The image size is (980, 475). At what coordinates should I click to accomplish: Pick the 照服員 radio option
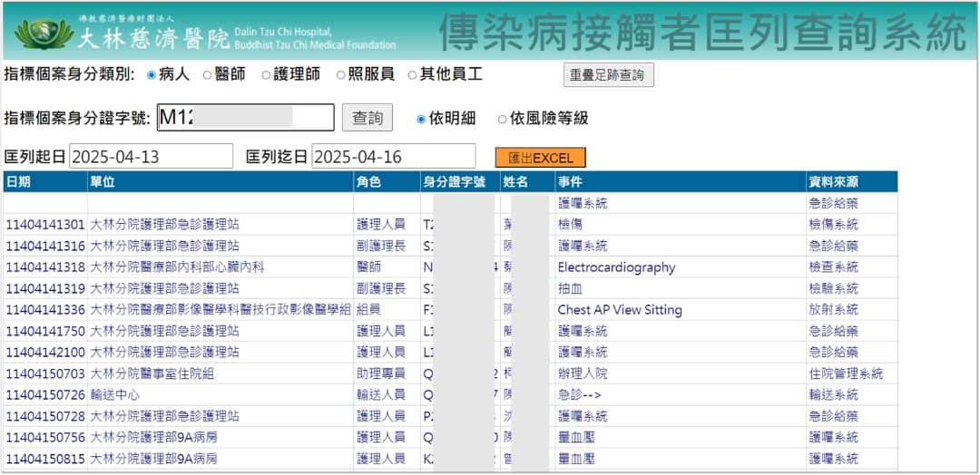340,75
